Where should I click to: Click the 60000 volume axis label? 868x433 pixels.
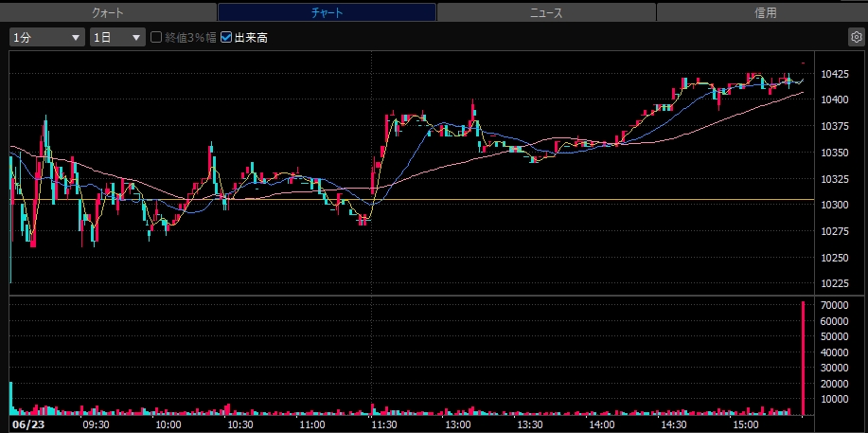(835, 321)
